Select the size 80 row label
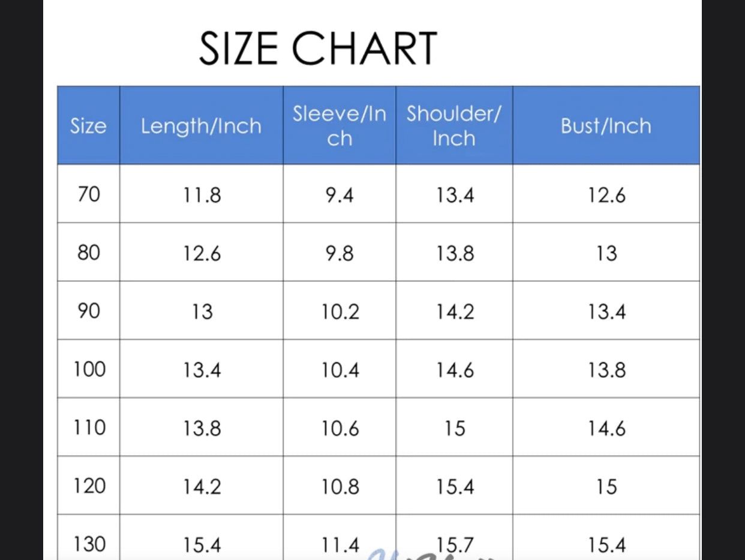Image resolution: width=745 pixels, height=560 pixels. tap(89, 252)
